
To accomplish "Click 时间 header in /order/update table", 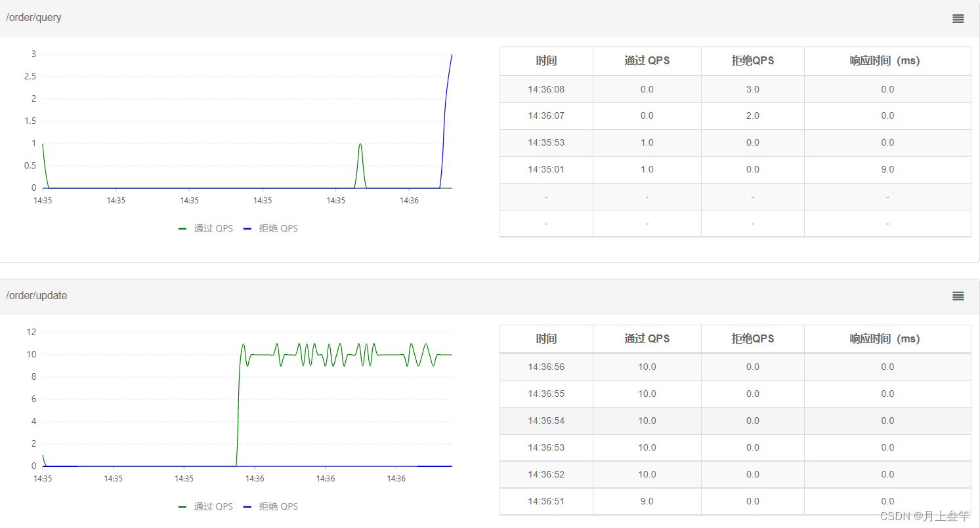I will point(546,338).
